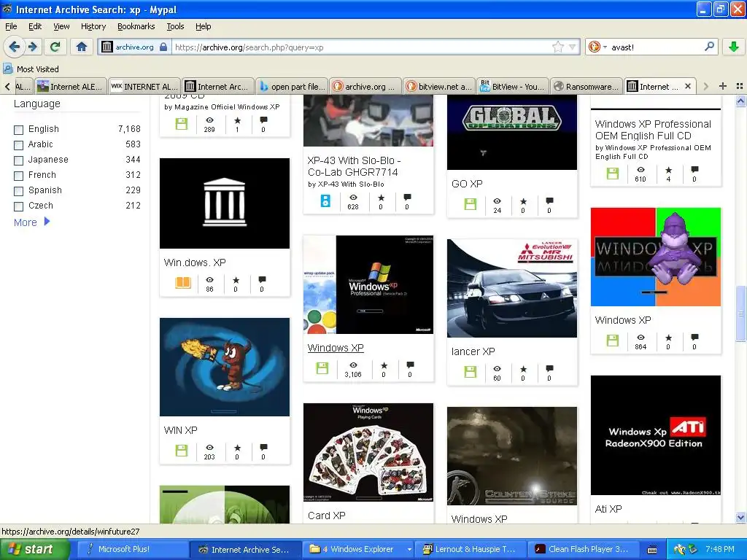Open the Tools menu

click(x=175, y=26)
